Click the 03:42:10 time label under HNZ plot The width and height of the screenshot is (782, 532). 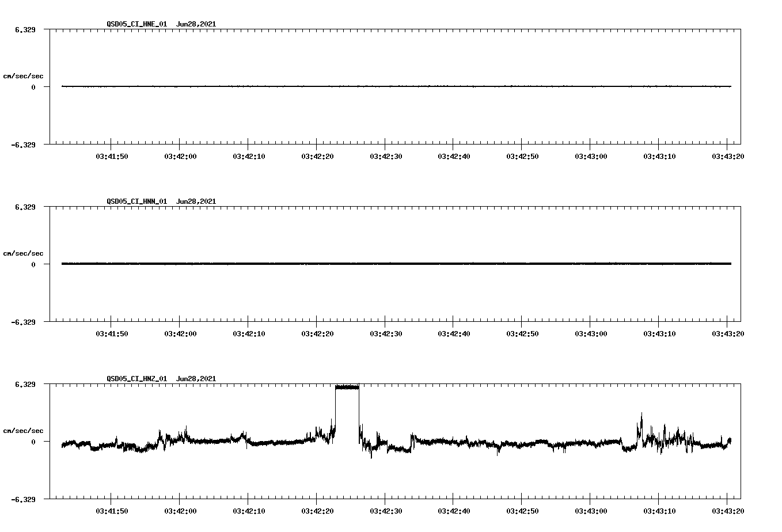click(249, 511)
